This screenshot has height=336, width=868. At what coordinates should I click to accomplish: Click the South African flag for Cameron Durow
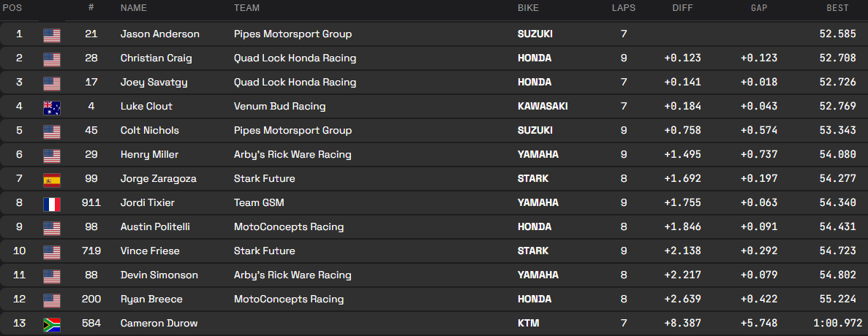[x=52, y=324]
